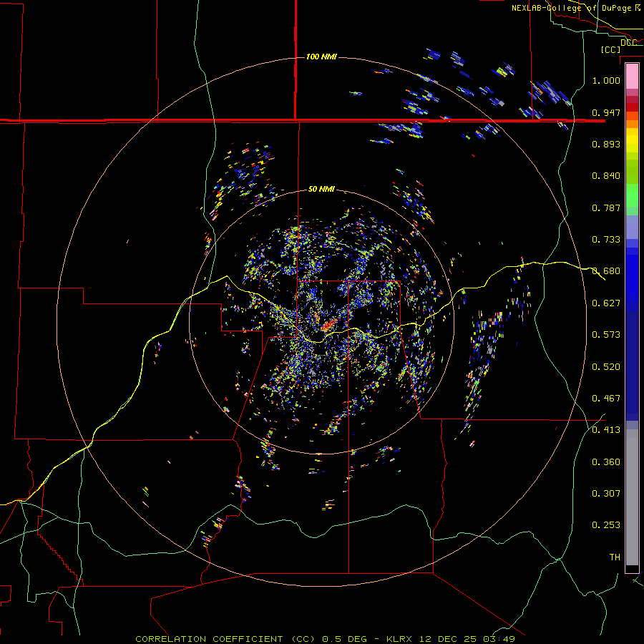This screenshot has width=644, height=644.
Task: Pick the 0.787 scale label
Action: pos(606,208)
